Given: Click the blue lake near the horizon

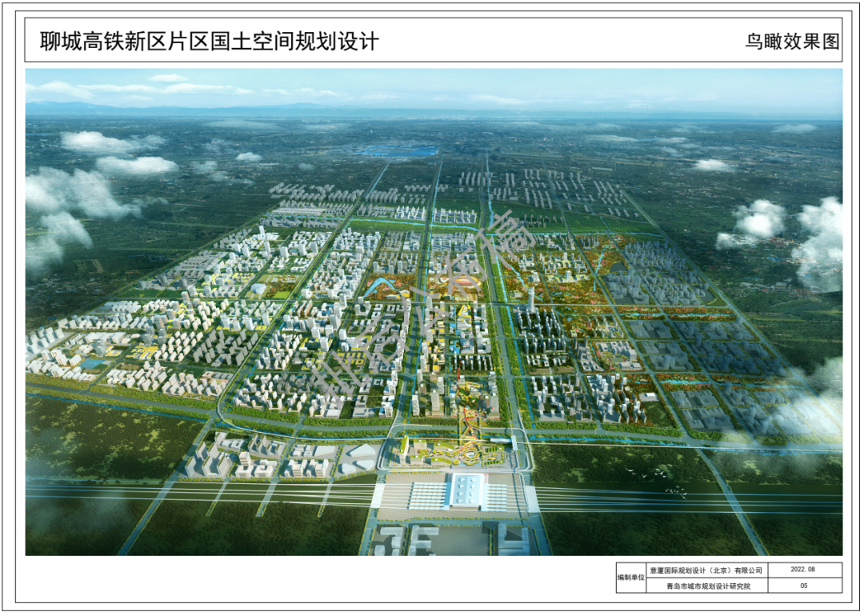Looking at the screenshot, I should click(x=398, y=150).
